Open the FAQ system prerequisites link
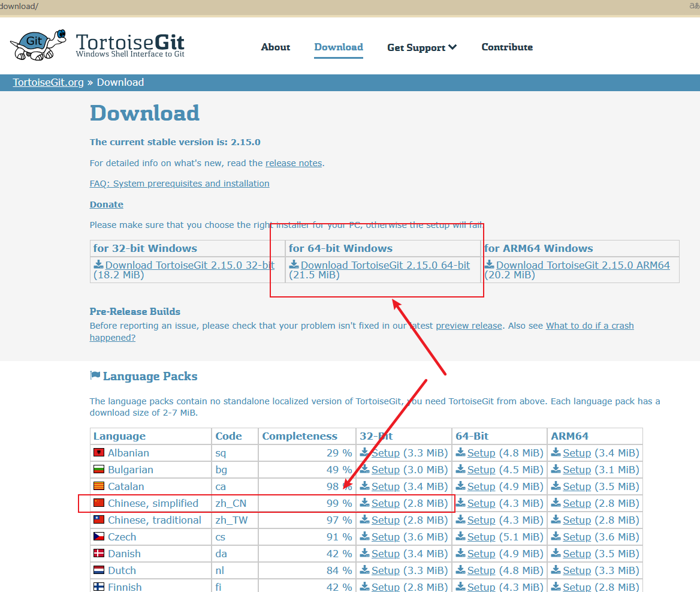 pyautogui.click(x=179, y=183)
